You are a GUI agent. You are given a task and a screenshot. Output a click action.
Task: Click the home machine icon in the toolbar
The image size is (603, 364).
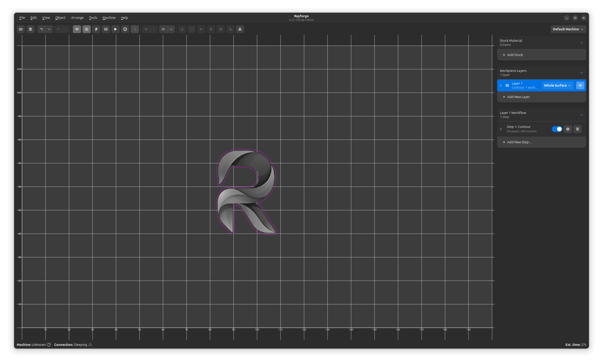point(182,29)
